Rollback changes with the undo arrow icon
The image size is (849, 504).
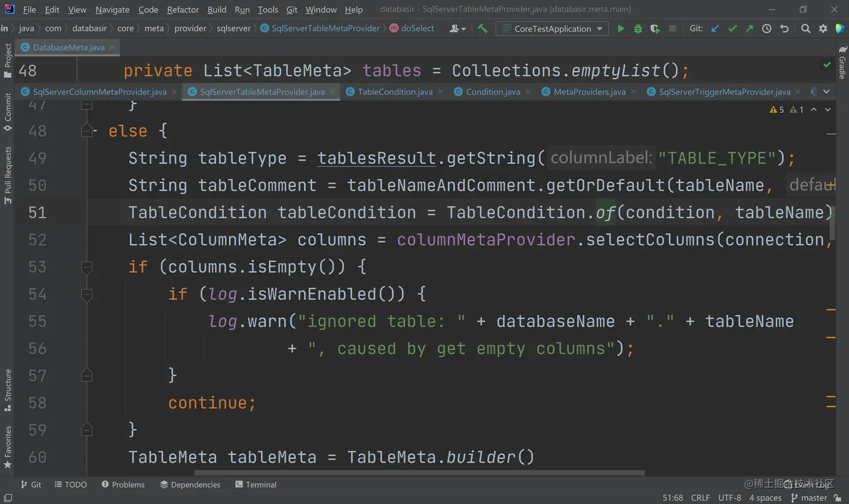pyautogui.click(x=784, y=29)
